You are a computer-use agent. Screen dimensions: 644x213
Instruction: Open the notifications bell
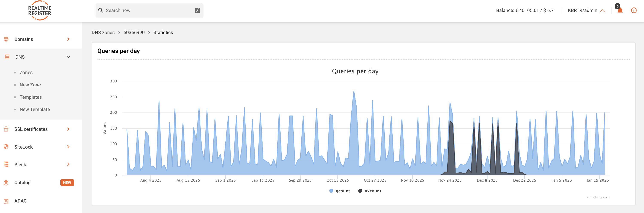620,11
